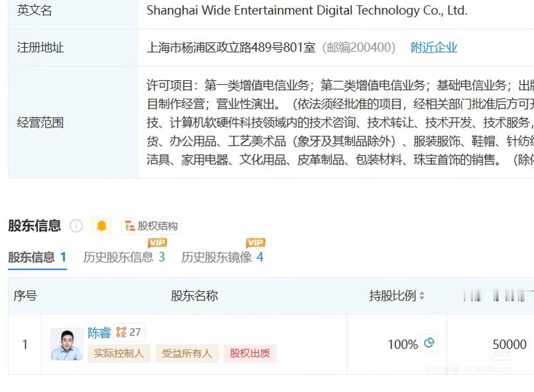Click the info icon beside 股东信息 heading
534x392 pixels.
click(76, 226)
